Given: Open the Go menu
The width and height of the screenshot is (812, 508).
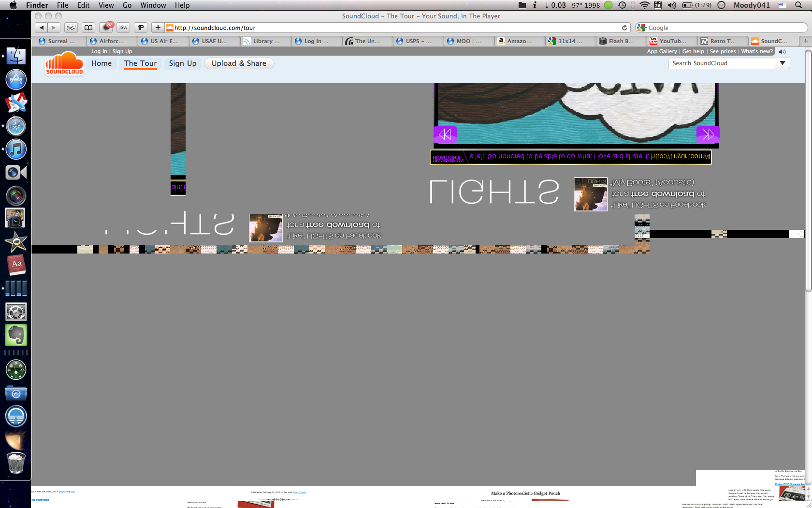Looking at the screenshot, I should pos(127,5).
